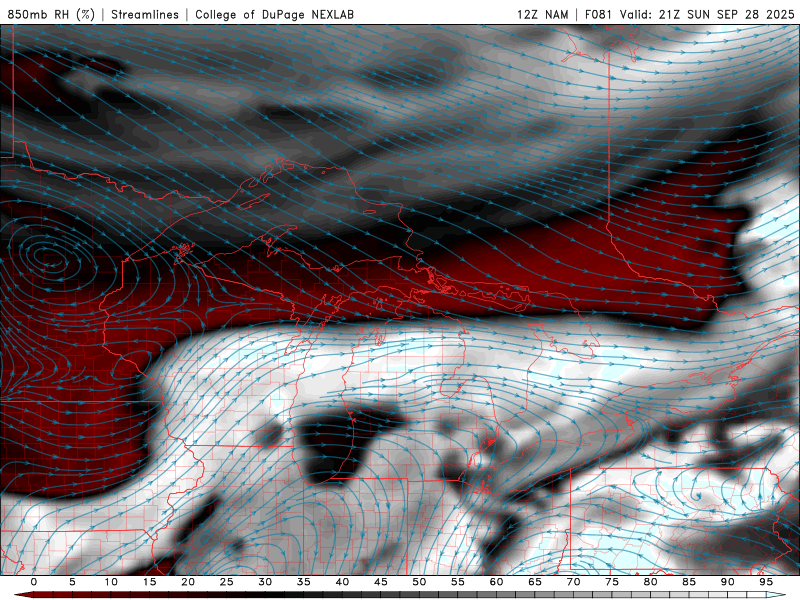The height and width of the screenshot is (600, 800).
Task: Click the "70" value on the color scale
Action: pos(573,582)
